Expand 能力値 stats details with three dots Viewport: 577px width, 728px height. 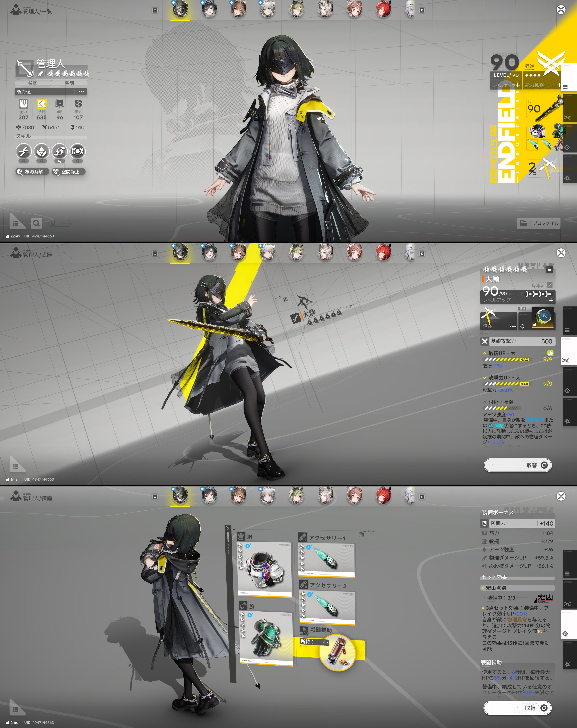tap(81, 92)
